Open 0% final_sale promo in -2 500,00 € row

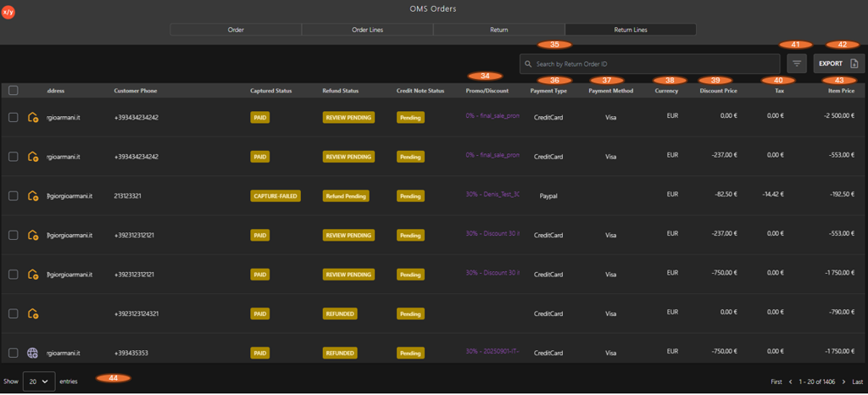492,116
